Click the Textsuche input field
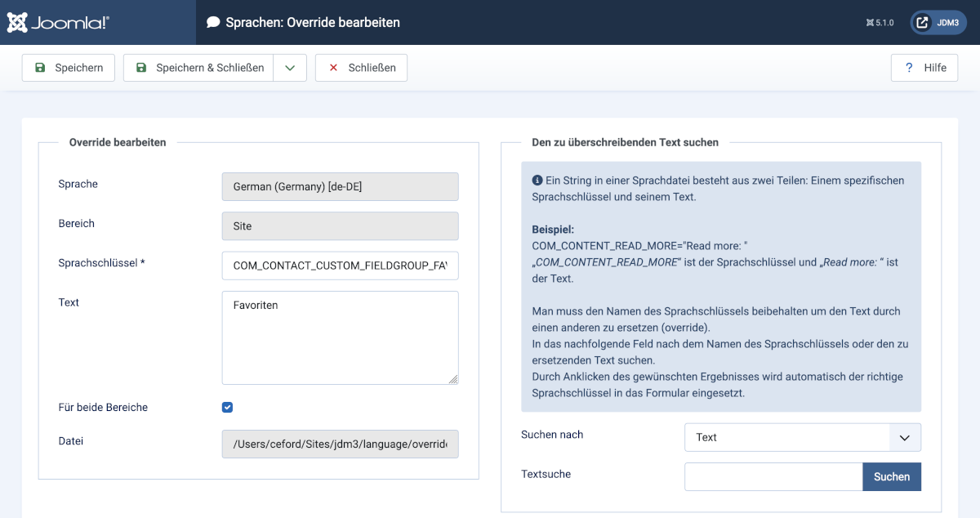 pos(773,476)
